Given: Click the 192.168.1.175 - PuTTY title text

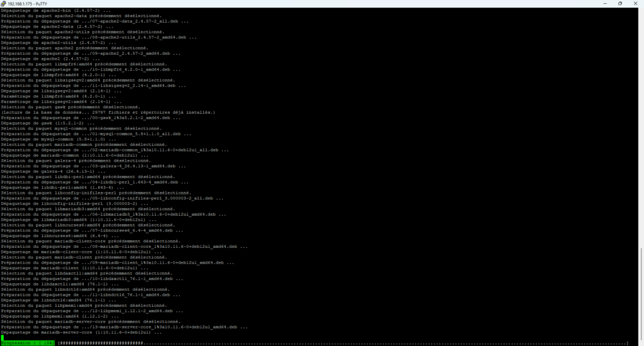Looking at the screenshot, I should pyautogui.click(x=28, y=4).
